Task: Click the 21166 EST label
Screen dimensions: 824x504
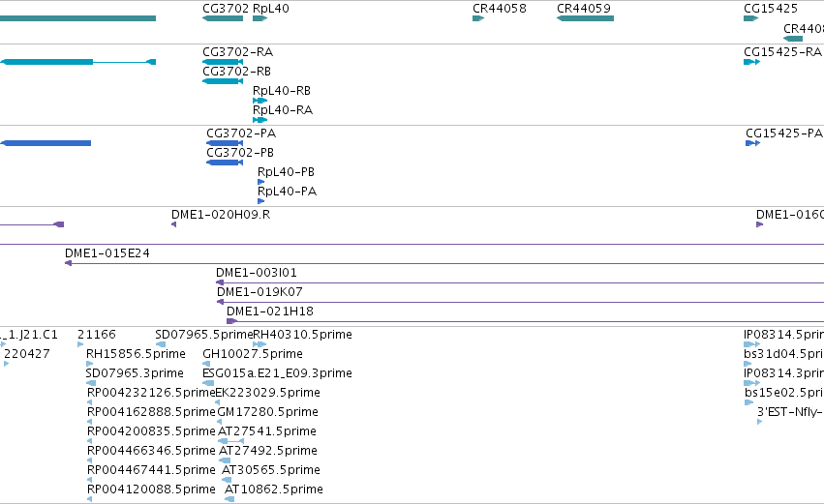Action: coord(97,335)
